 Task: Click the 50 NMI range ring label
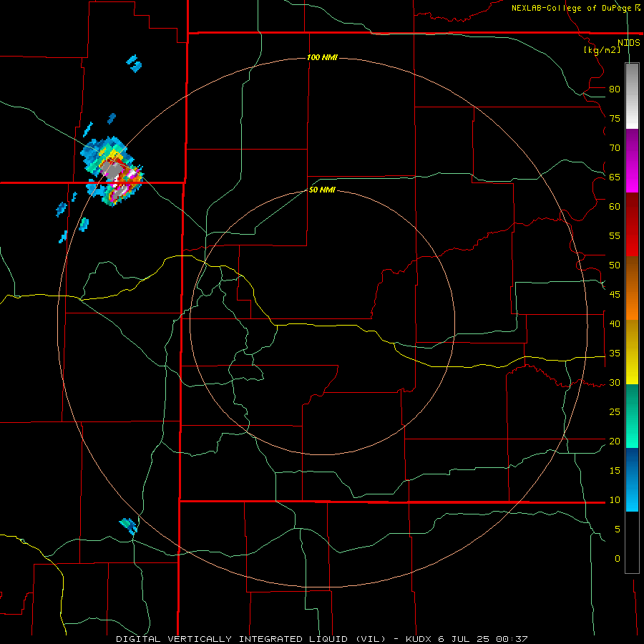coord(322,190)
